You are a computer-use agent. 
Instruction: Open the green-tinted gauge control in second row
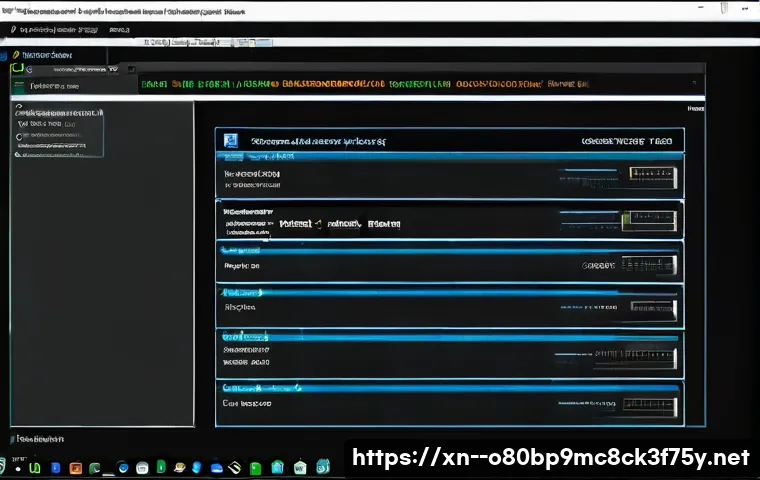649,220
